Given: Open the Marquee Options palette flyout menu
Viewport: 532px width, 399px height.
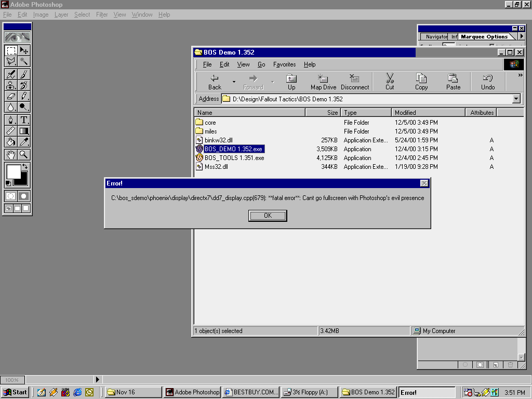Looking at the screenshot, I should (522, 36).
